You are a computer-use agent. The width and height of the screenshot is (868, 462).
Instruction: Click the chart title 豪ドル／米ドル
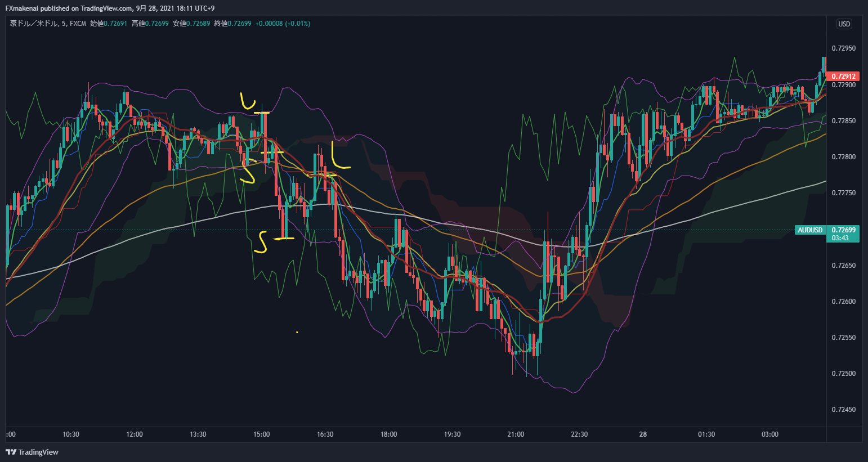pyautogui.click(x=34, y=24)
